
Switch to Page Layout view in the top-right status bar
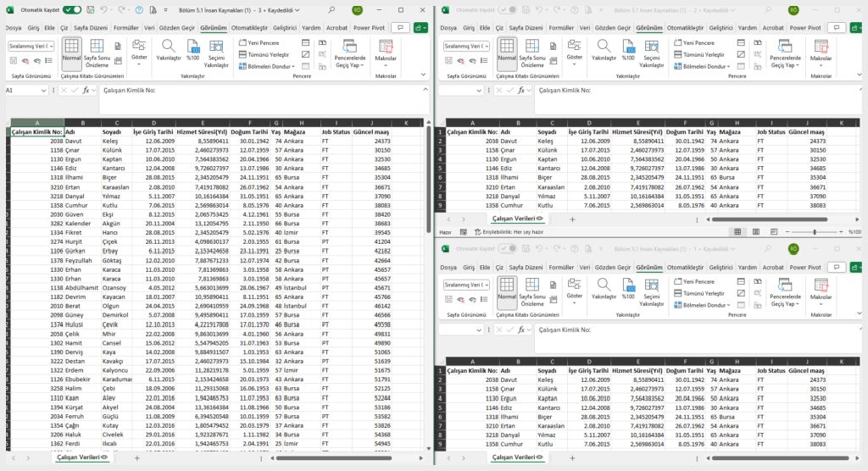pos(755,232)
